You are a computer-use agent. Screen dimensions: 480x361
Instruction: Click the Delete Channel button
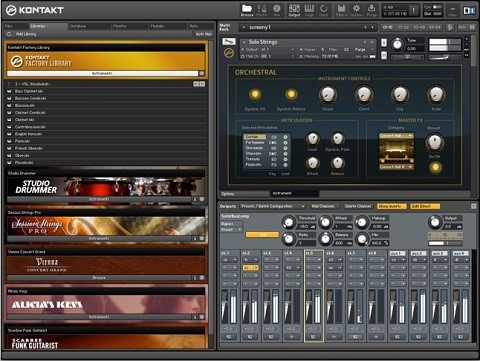[358, 206]
